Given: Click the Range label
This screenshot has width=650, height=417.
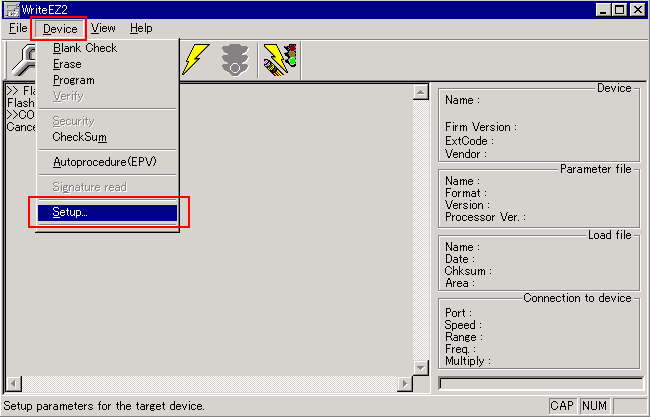Looking at the screenshot, I should click(x=463, y=337).
